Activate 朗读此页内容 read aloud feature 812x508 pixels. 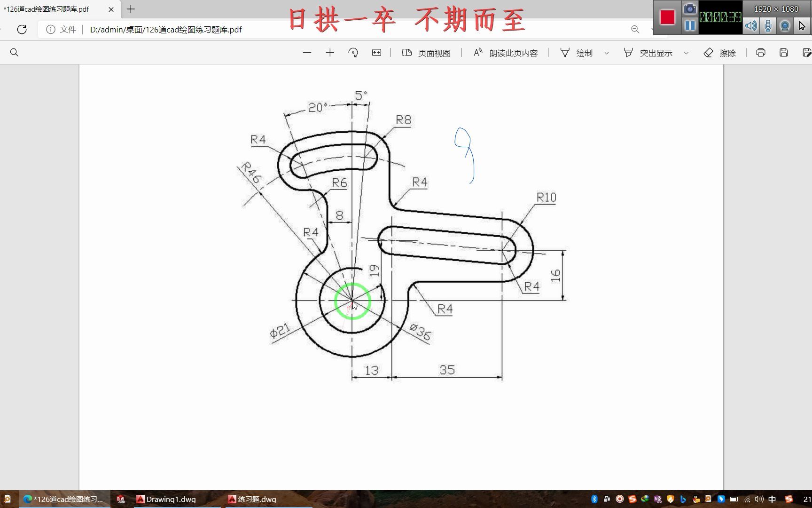(505, 53)
